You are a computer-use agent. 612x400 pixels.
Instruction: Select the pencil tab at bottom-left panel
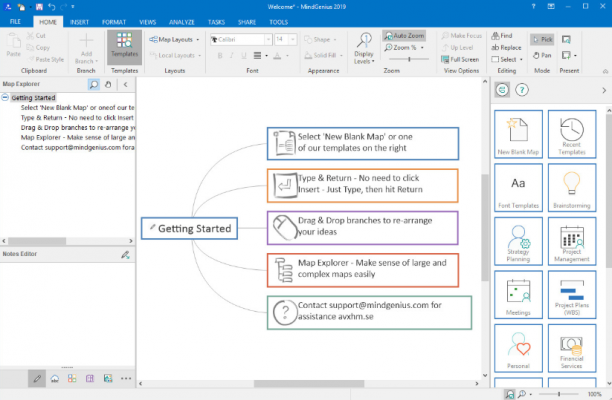(x=37, y=379)
